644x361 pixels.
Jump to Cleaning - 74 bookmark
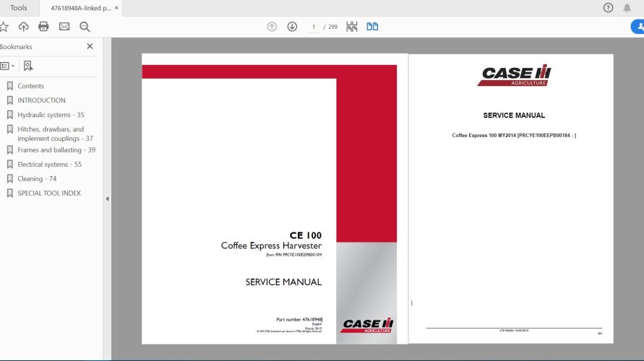point(37,178)
